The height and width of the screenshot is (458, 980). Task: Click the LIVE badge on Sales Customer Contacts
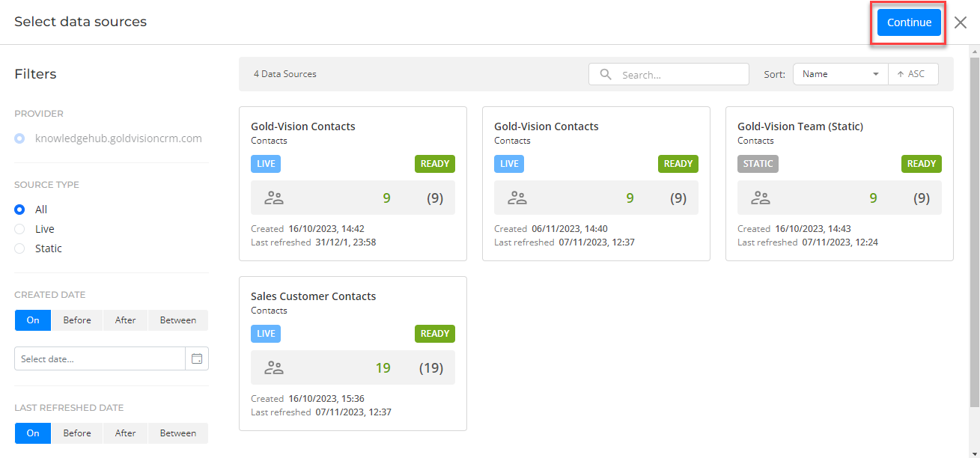[x=266, y=334]
